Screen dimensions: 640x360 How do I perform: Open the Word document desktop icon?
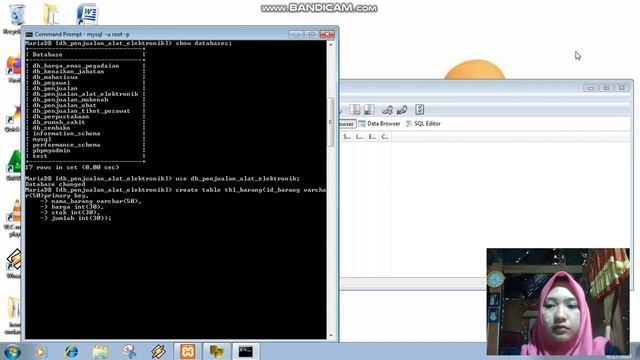click(x=87, y=14)
